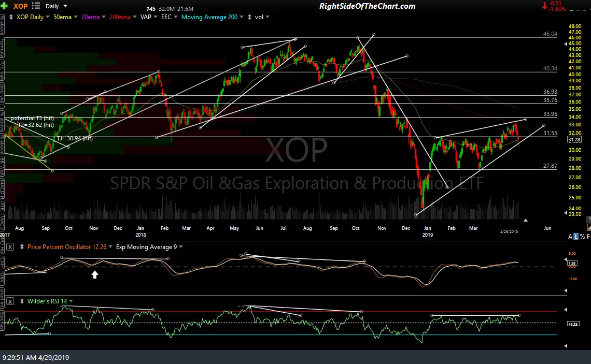591x364 pixels.
Task: Click the 36.93 horizontal level label
Action: (x=550, y=92)
